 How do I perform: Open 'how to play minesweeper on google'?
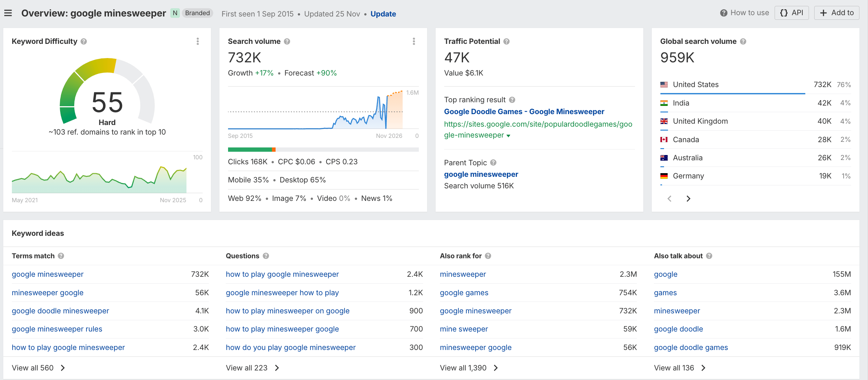[x=287, y=311]
